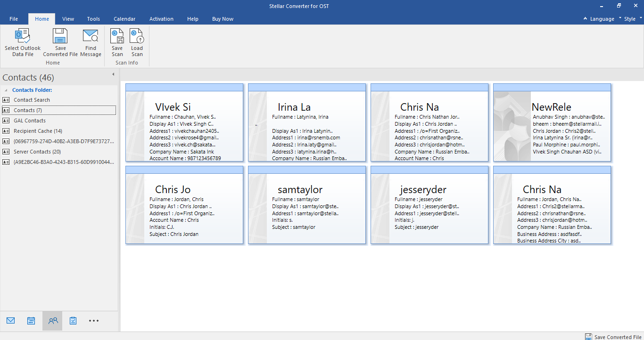Screen dimensions: 644x340
Task: Click Fullname : Latynina, Irina text
Action: coord(300,117)
